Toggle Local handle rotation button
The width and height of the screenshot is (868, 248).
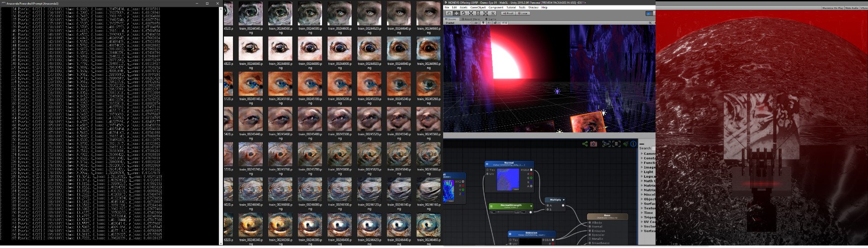(x=523, y=13)
